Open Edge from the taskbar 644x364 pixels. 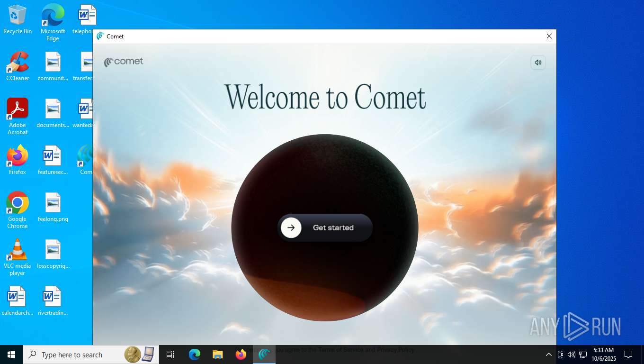tap(195, 355)
